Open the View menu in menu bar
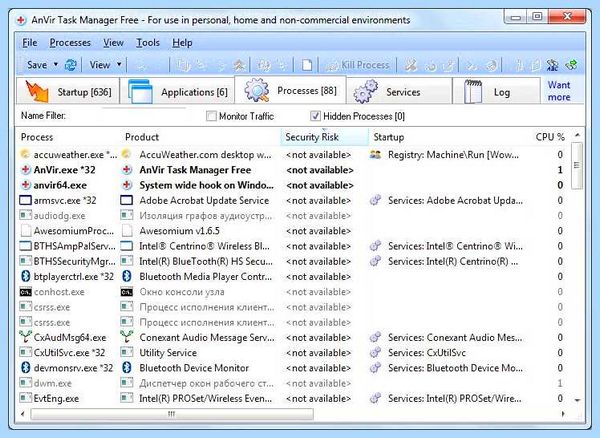The height and width of the screenshot is (438, 600). tap(113, 42)
